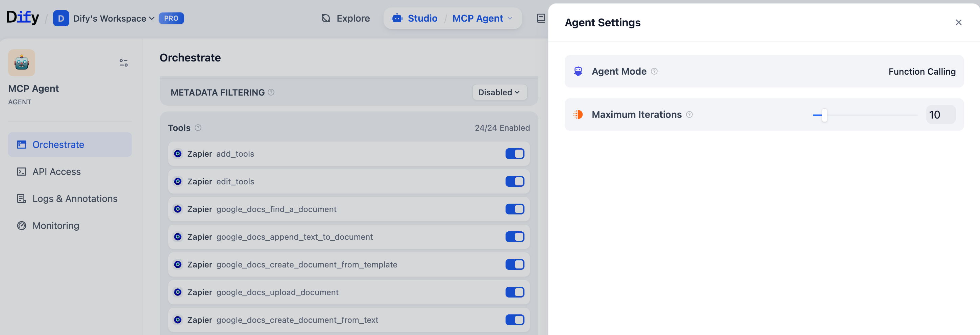Open the Monitoring page
980x335 pixels.
[70, 226]
